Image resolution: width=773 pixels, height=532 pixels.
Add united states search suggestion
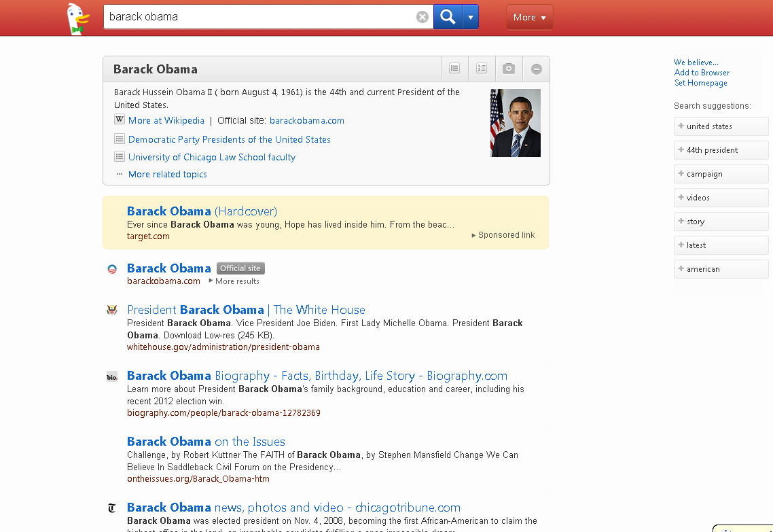721,126
